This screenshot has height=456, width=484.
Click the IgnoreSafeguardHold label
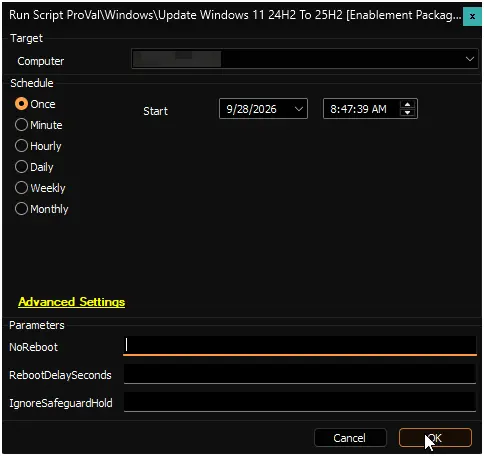[61, 403]
